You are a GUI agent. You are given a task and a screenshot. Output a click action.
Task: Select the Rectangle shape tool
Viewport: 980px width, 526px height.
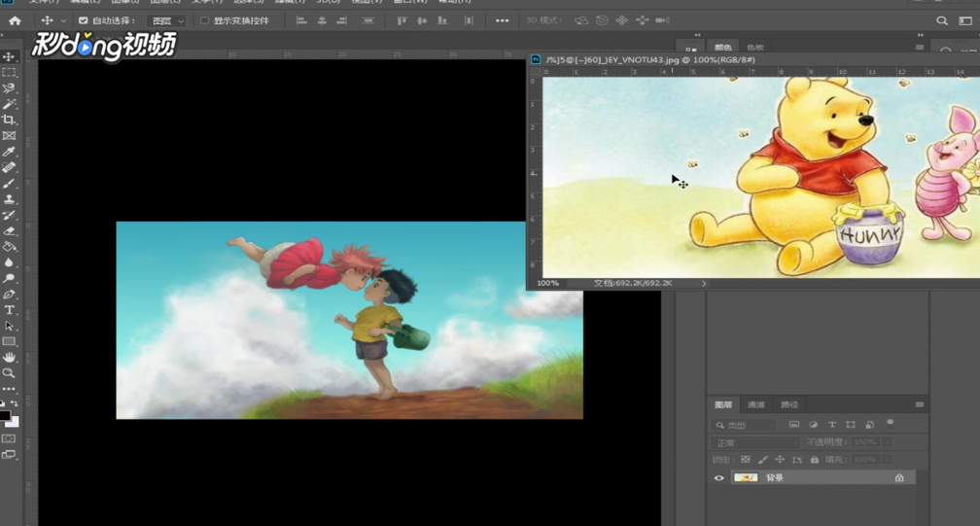click(9, 341)
